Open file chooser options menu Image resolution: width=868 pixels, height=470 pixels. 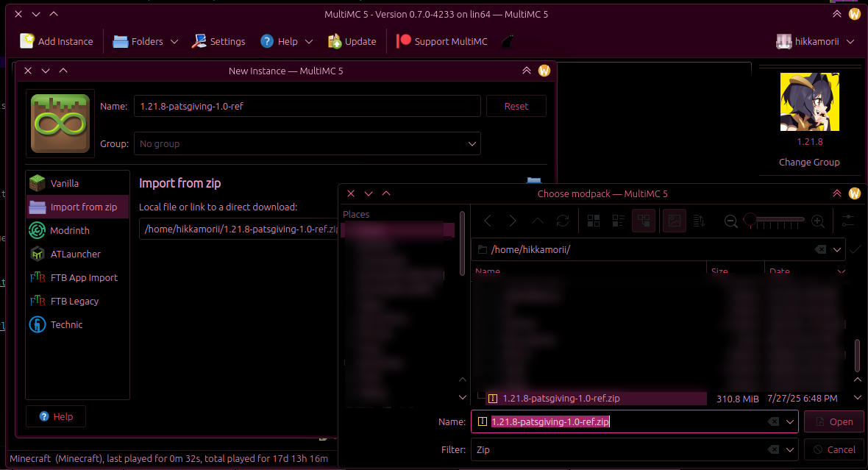848,221
